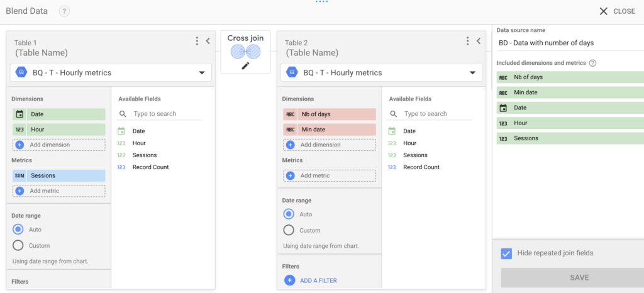Viewport: 644px width, 293px height.
Task: Open help for Included dimensions and metrics
Action: [x=592, y=64]
